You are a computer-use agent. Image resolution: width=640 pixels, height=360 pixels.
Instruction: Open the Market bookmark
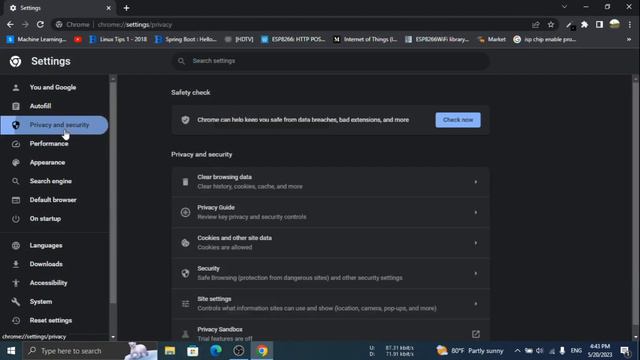click(x=491, y=39)
